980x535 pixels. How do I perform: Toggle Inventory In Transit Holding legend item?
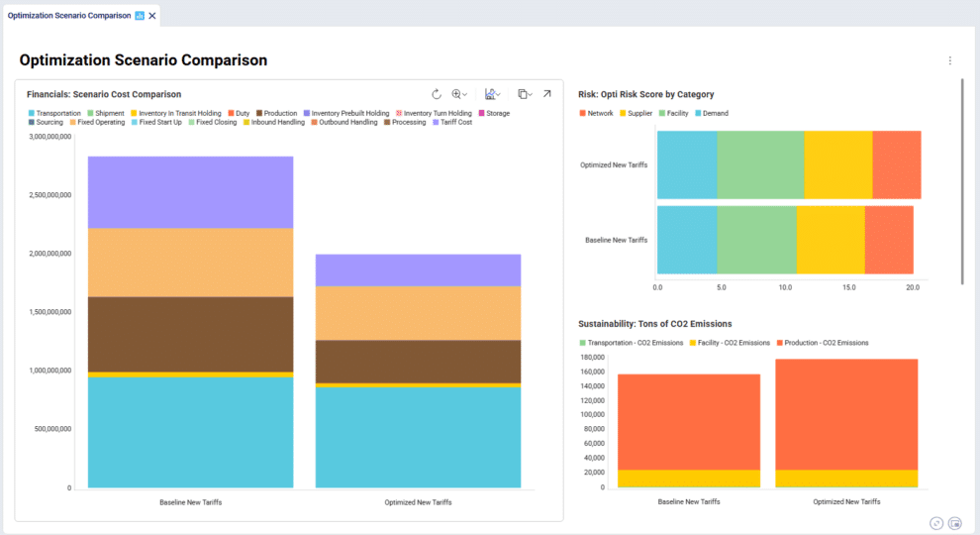coord(175,113)
